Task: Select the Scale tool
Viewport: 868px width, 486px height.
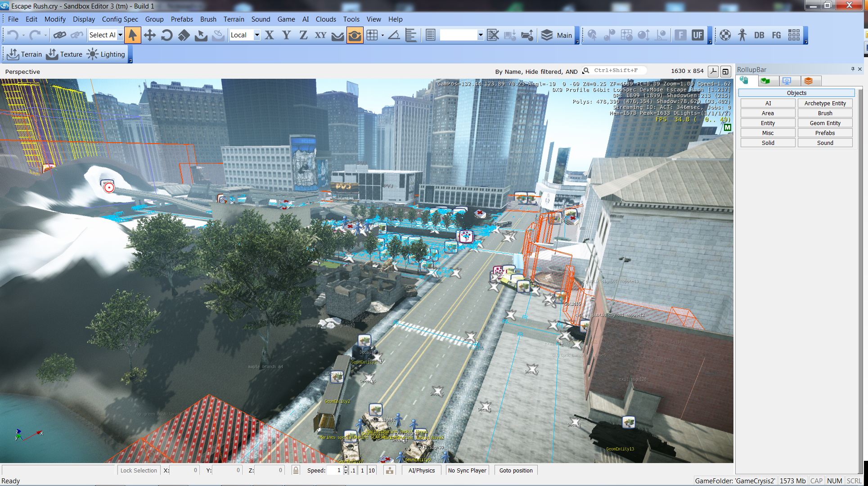Action: click(x=184, y=35)
